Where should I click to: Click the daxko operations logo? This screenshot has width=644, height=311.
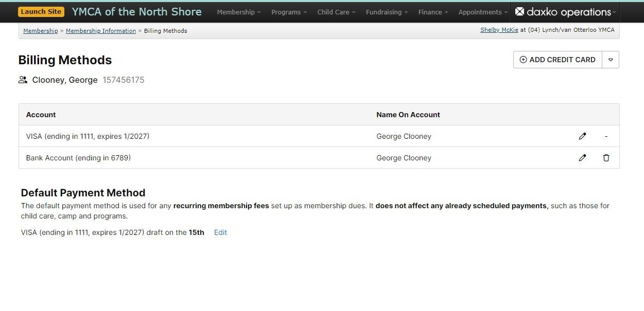pyautogui.click(x=563, y=12)
